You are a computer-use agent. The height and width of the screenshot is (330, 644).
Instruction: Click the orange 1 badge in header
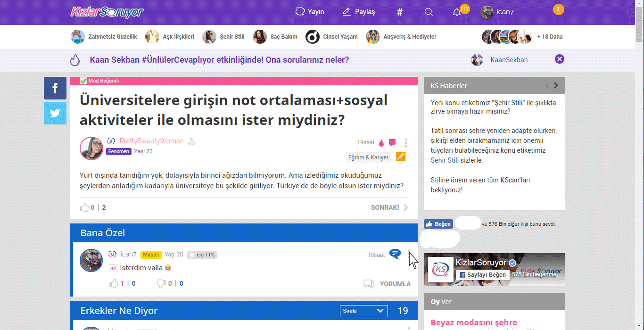tap(558, 9)
